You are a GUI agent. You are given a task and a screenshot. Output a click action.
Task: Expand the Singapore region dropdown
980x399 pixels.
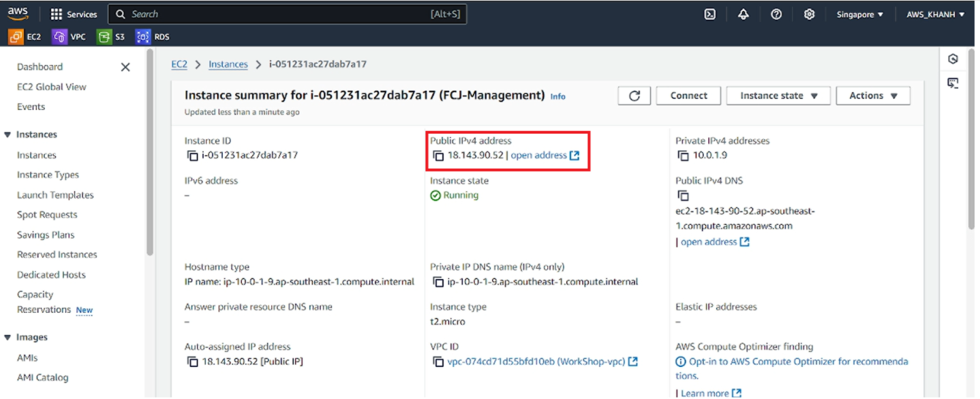tap(859, 14)
